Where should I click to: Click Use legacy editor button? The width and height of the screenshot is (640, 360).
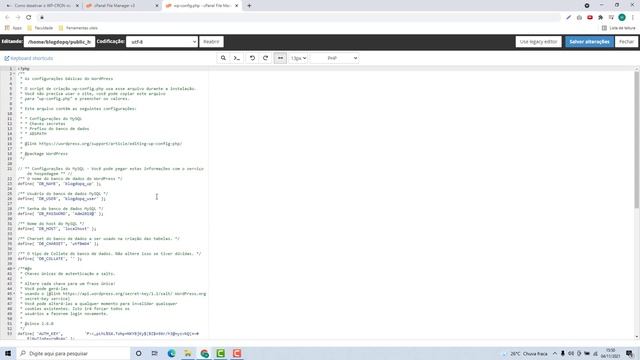(x=538, y=42)
